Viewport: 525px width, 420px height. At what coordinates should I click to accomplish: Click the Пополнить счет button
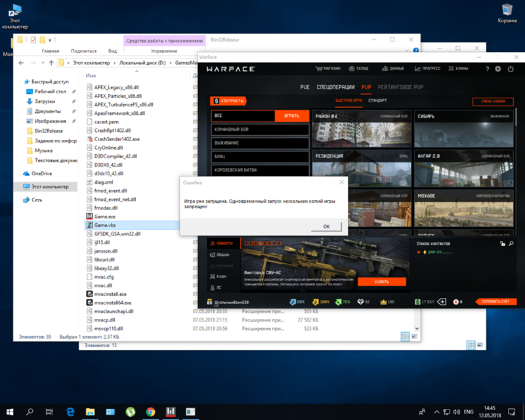[x=495, y=302]
